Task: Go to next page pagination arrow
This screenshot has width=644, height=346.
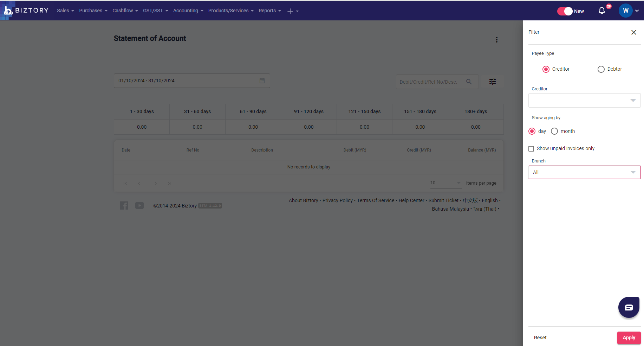Action: tap(156, 183)
